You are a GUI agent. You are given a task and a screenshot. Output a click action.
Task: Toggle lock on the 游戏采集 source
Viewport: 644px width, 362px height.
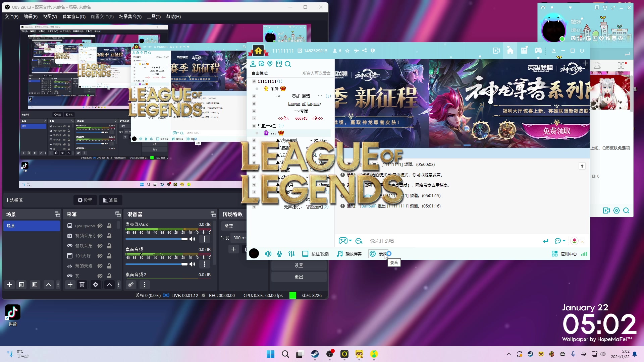[109, 246]
